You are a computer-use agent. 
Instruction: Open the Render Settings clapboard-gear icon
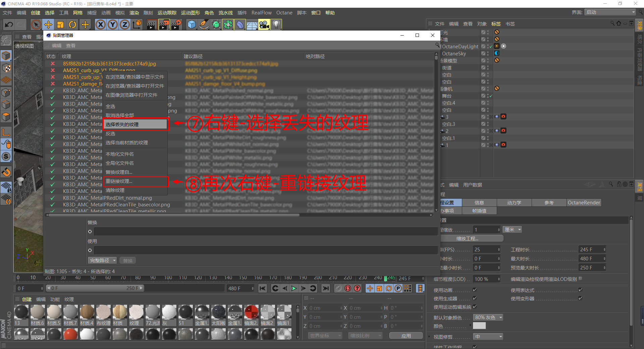[176, 24]
